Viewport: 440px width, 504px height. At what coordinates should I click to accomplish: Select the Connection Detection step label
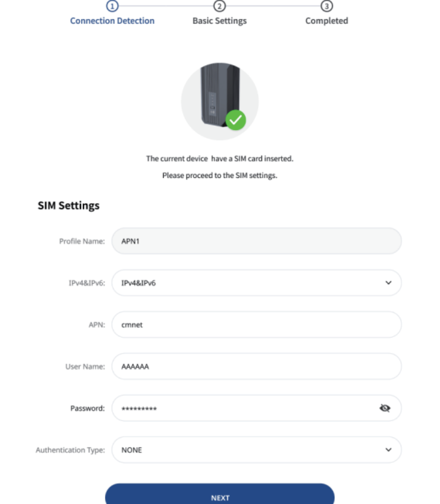pyautogui.click(x=112, y=21)
